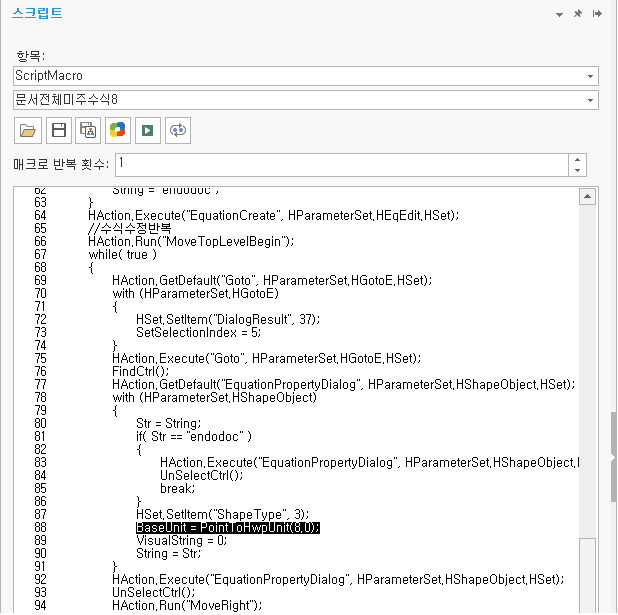
Task: Click the String = Str; line
Action: (168, 554)
